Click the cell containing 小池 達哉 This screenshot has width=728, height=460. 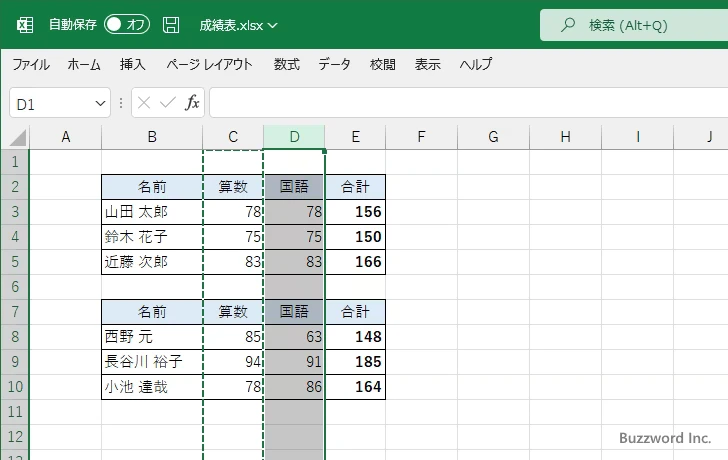(x=152, y=387)
